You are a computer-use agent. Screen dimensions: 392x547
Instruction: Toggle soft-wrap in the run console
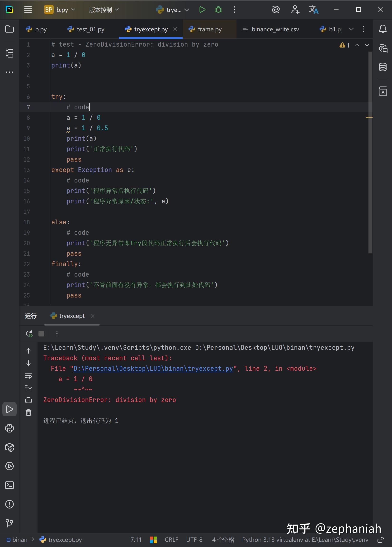coord(28,375)
